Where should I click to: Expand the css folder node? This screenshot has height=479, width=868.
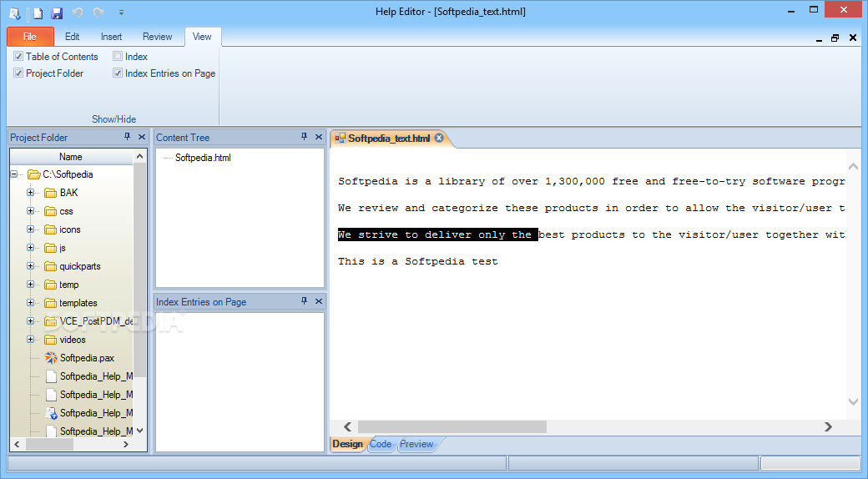[30, 211]
